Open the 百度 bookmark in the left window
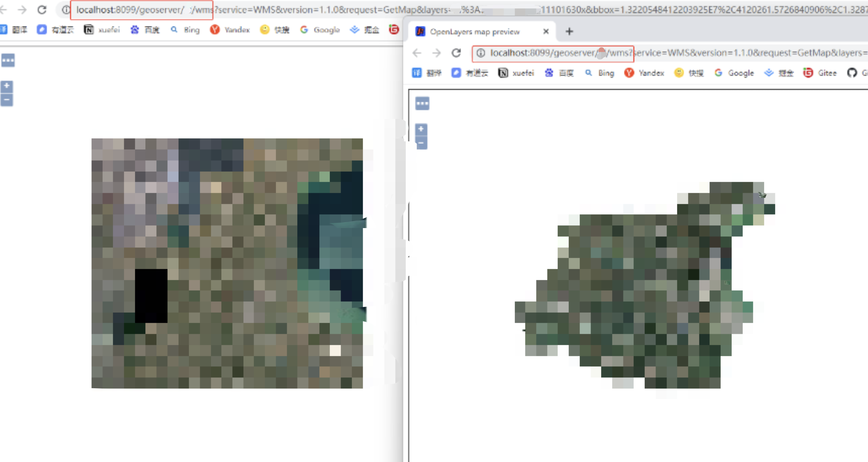Screen dimensions: 868x462 click(145, 30)
